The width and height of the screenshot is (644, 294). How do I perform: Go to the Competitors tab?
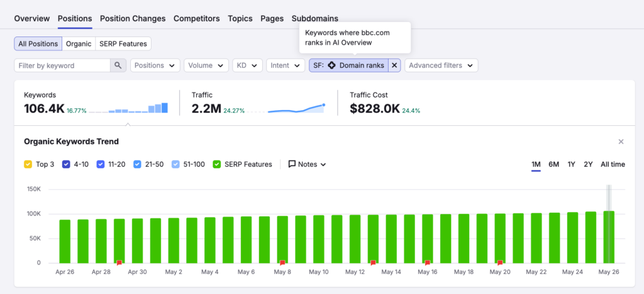click(197, 18)
